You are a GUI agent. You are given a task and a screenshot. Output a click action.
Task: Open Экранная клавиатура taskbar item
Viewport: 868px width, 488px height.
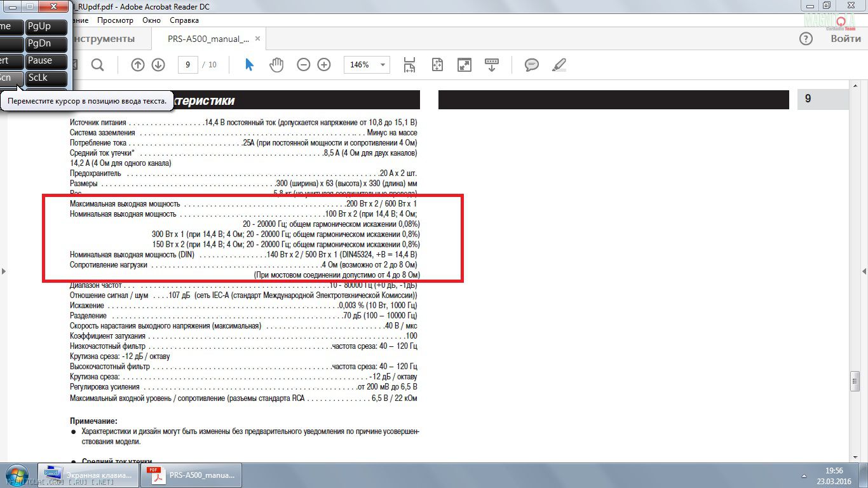click(x=88, y=475)
